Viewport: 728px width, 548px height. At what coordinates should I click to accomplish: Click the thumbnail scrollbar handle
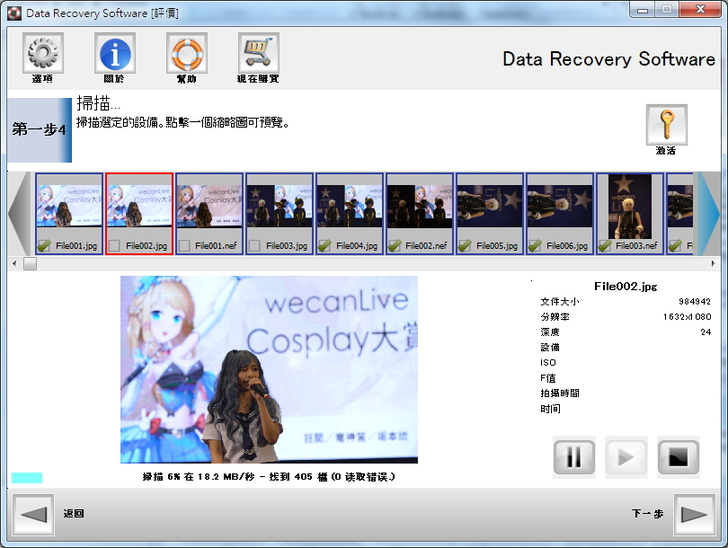(x=30, y=264)
